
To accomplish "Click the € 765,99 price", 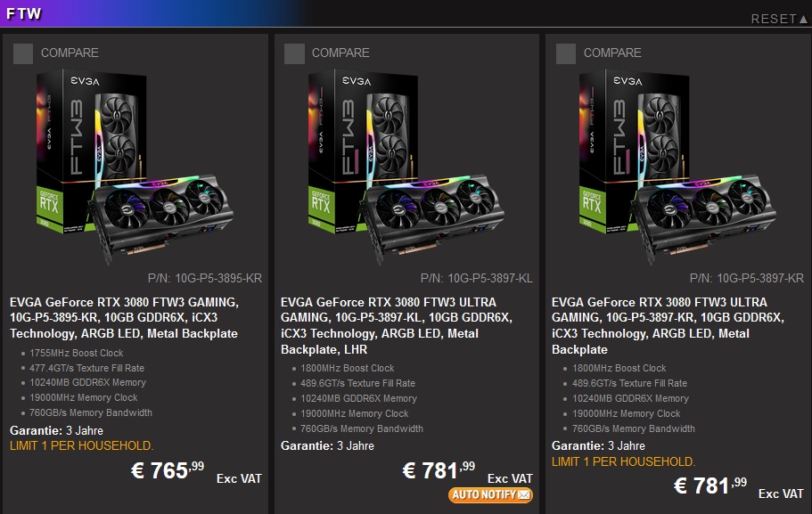I will 168,470.
